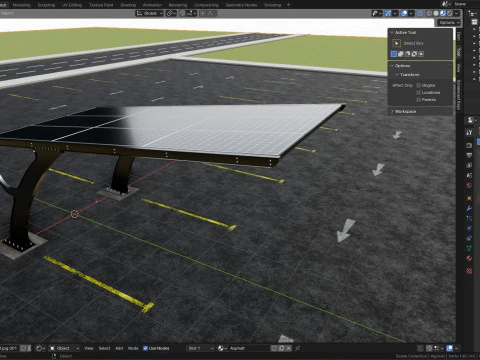Unlink the Asphalt material with X
The height and width of the screenshot is (360, 480).
(x=289, y=348)
